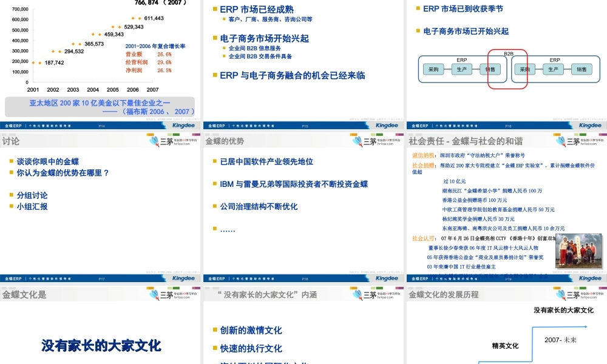Viewport: 607px width, 364px height.
Task: Click the 净利润 growth rate line
Action: coord(148,70)
